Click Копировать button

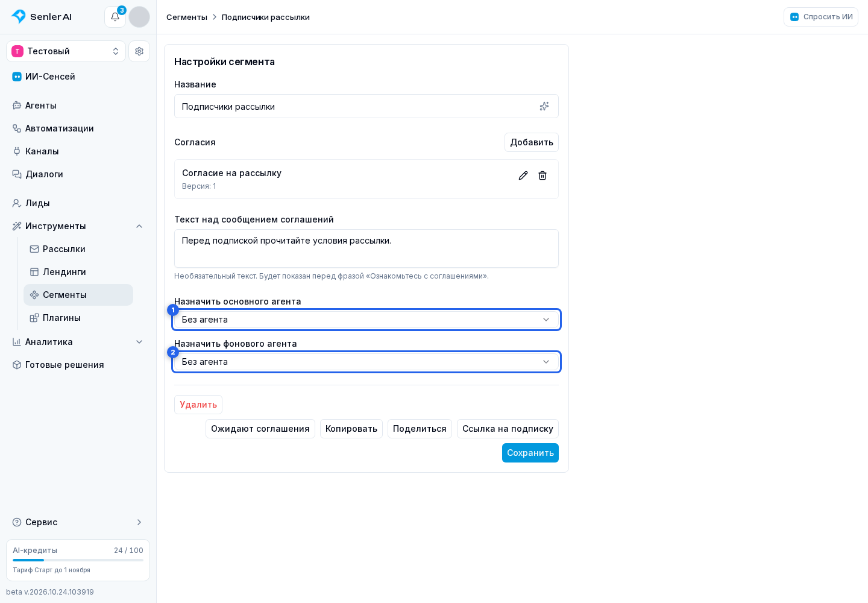351,429
